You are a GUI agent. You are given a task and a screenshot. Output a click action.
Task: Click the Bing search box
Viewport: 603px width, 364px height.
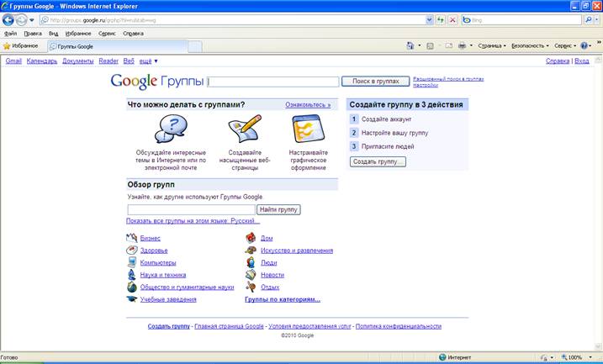point(521,20)
